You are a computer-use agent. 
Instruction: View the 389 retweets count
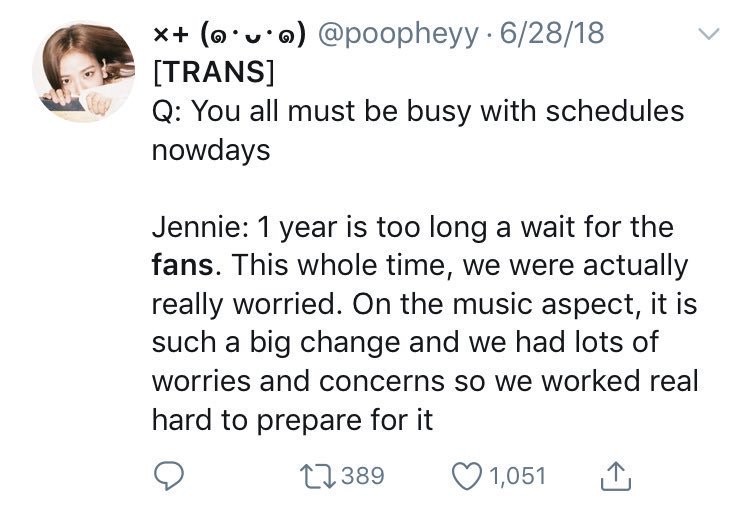364,476
